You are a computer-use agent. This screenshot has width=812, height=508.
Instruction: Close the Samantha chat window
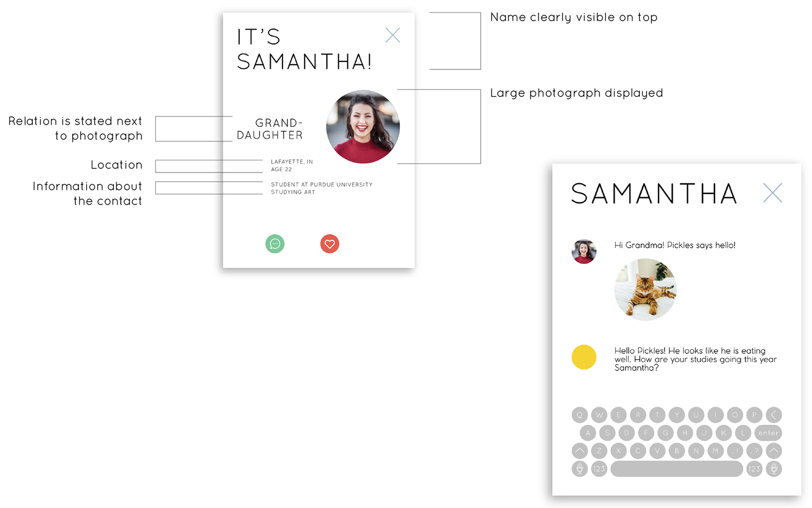pos(772,193)
